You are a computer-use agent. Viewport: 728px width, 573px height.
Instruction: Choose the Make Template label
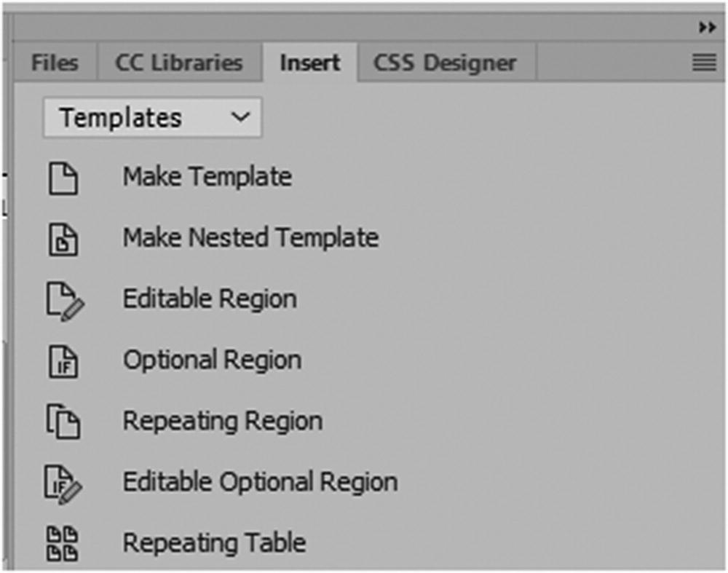207,177
